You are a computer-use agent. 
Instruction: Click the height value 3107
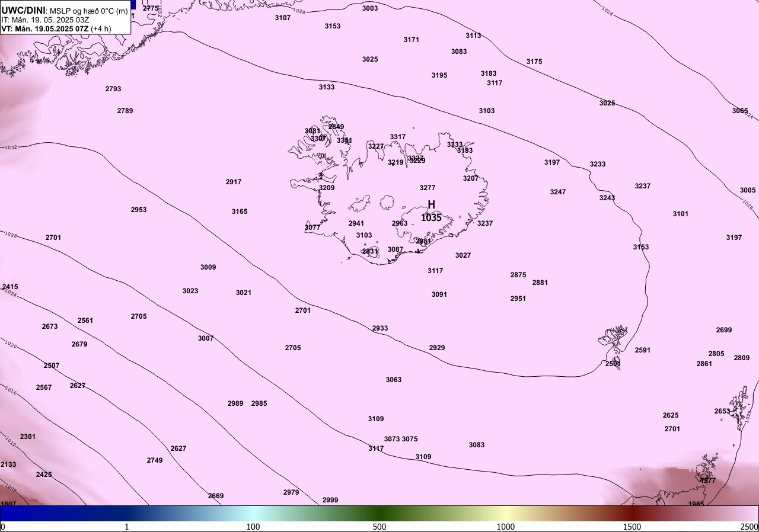[283, 18]
